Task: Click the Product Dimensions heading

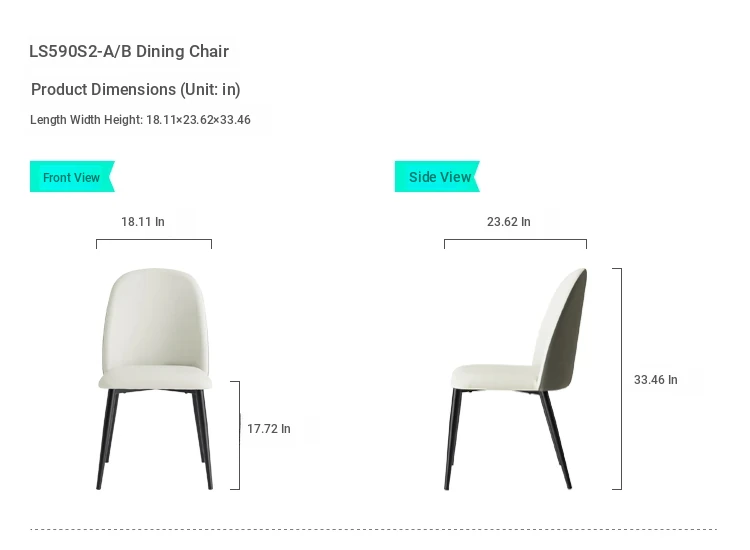Action: (135, 89)
